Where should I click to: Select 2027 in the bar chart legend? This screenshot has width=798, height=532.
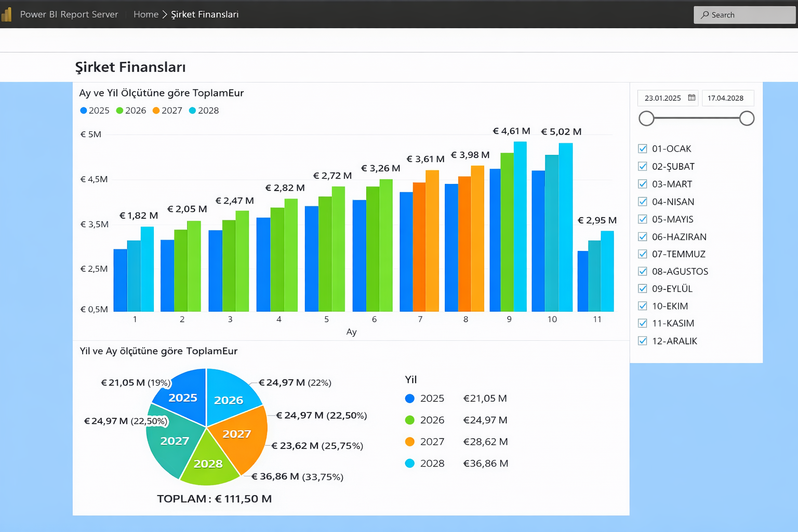coord(167,111)
